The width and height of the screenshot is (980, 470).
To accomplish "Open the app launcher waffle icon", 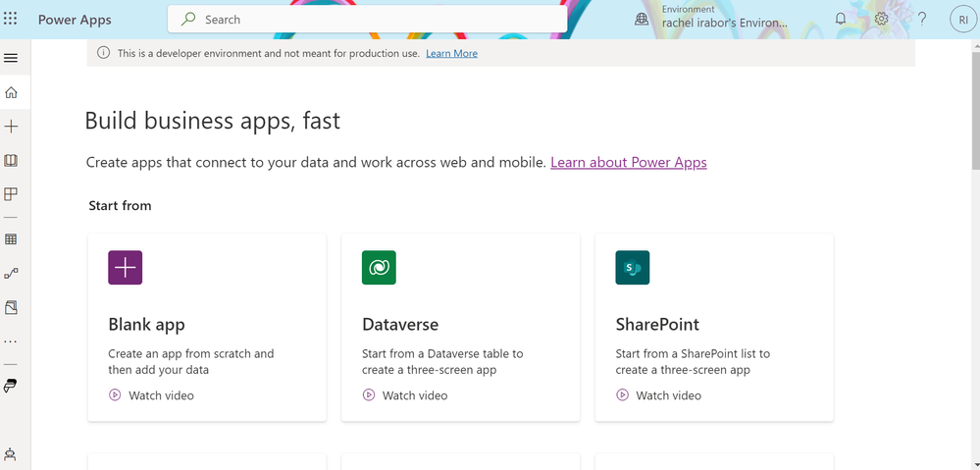I will coord(11,19).
